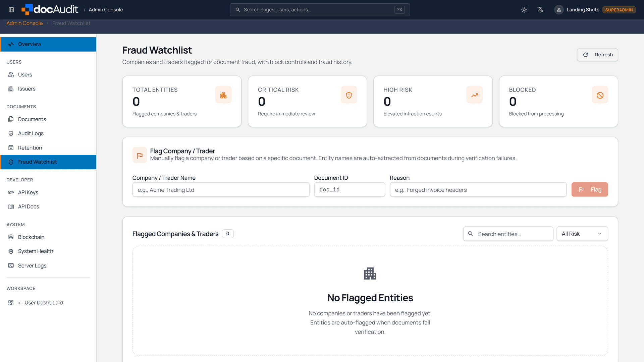Click the Fraud Watchlist breadcrumb
This screenshot has height=362, width=644.
(71, 23)
